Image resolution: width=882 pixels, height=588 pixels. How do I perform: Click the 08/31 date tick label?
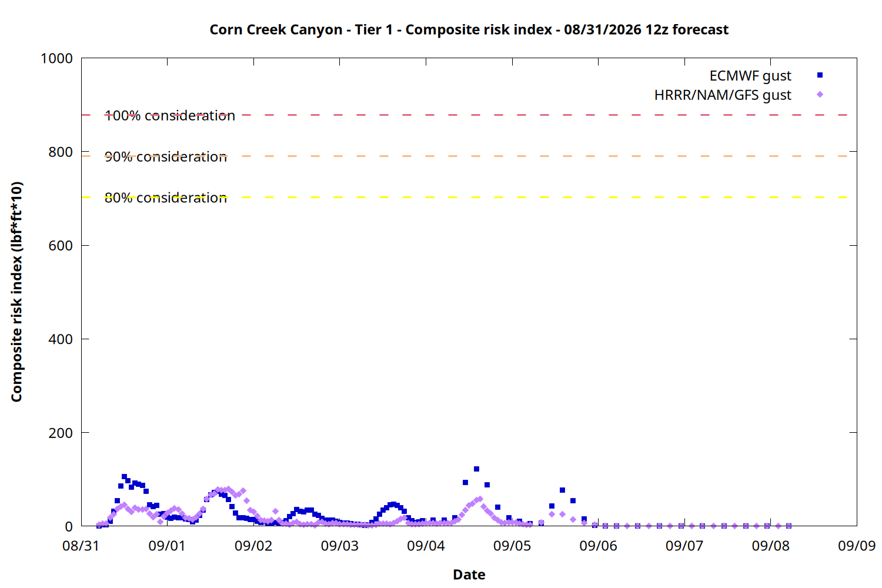pos(81,546)
